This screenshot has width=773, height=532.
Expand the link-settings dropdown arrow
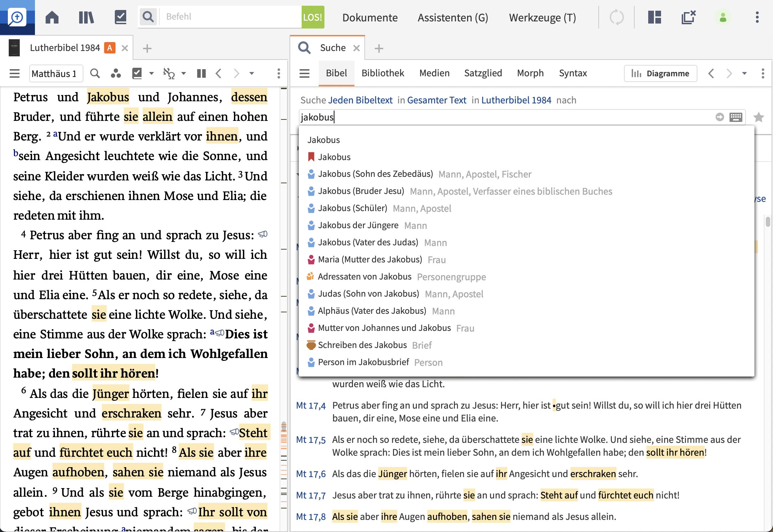[184, 73]
